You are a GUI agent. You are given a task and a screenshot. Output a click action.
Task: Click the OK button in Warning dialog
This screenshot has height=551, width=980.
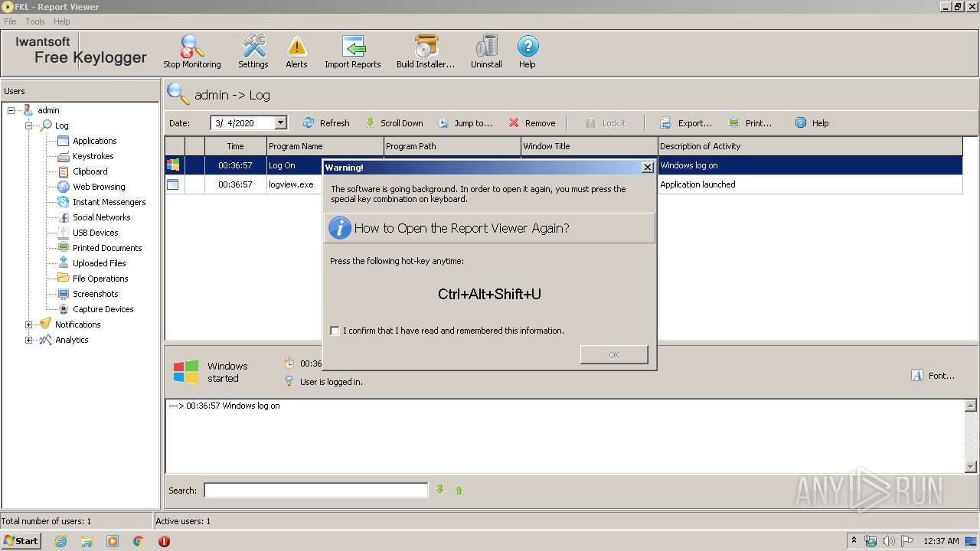(614, 355)
